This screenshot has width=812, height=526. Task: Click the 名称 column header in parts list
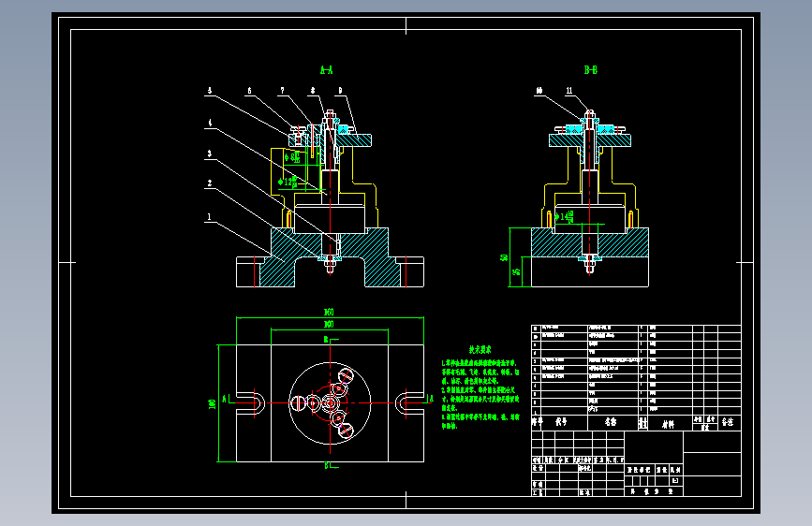click(x=611, y=422)
